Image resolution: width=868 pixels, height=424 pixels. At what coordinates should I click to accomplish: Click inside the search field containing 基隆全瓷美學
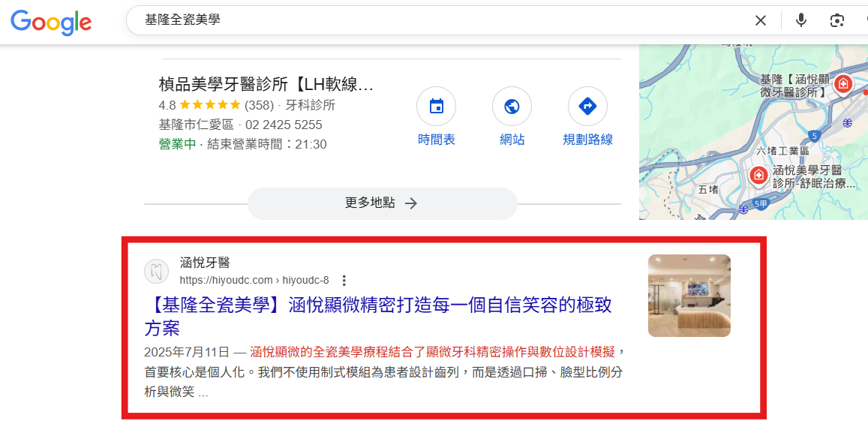coord(443,21)
